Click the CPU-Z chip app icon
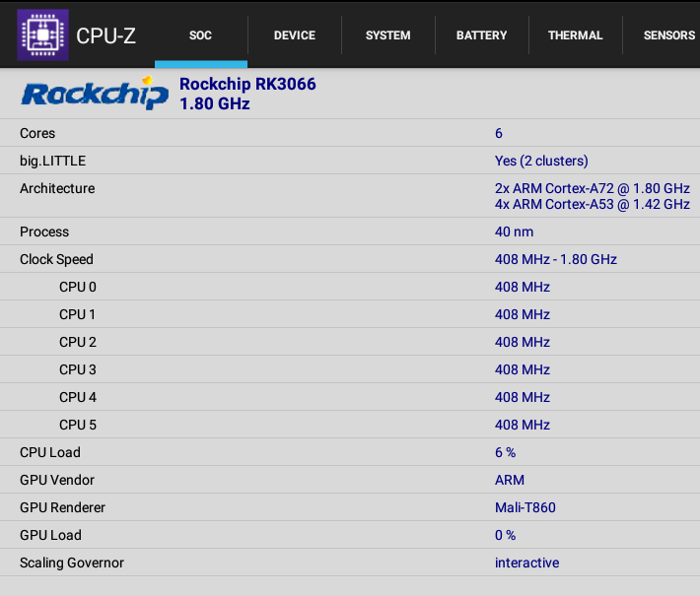The height and width of the screenshot is (596, 700). pyautogui.click(x=42, y=34)
